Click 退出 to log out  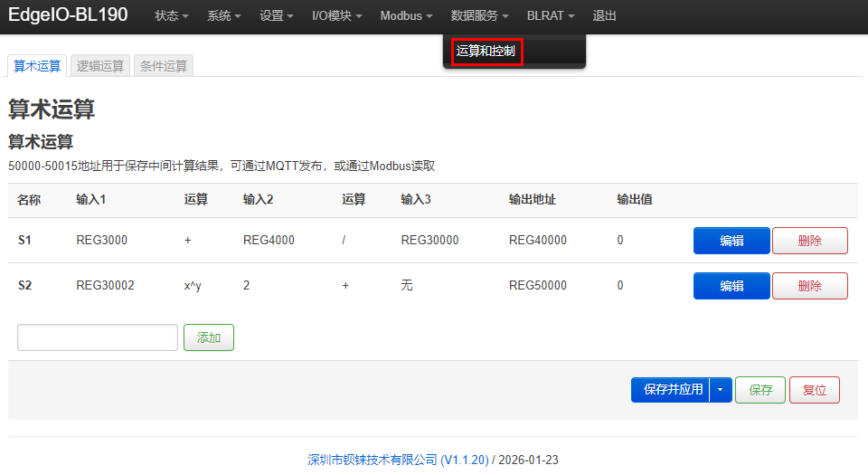(x=604, y=15)
